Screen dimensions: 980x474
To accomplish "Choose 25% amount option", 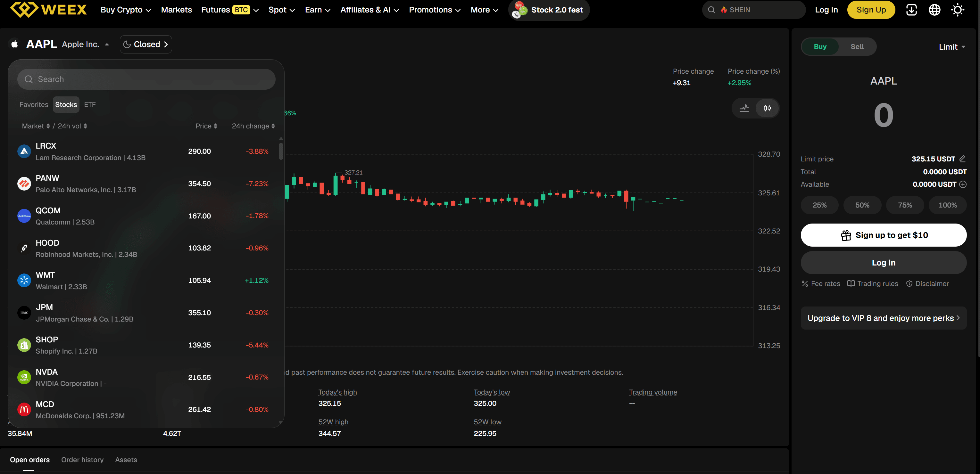I will (819, 205).
